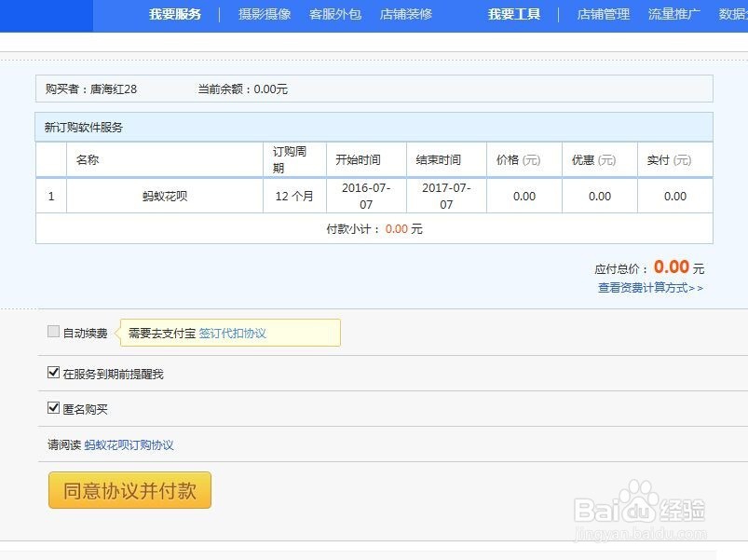Open the 我要工具 menu

[x=513, y=15]
